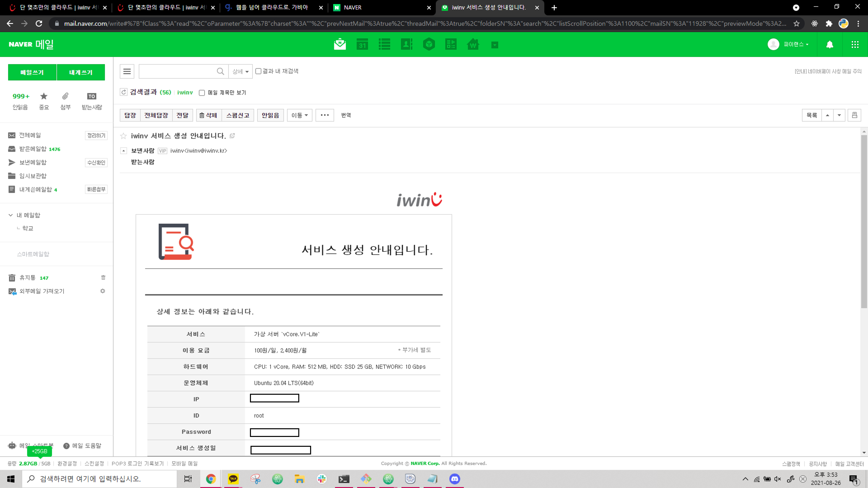The image size is (868, 488).
Task: Open the Naver calendar icon in header
Action: 362,44
